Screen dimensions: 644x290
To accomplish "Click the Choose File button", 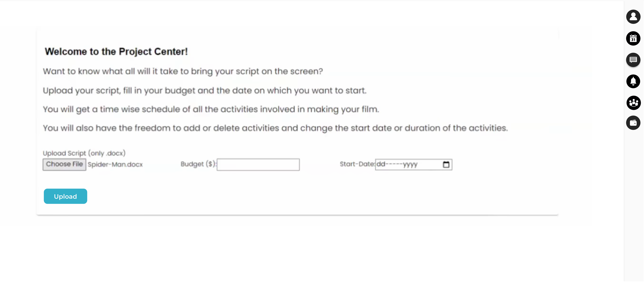I will pyautogui.click(x=64, y=164).
